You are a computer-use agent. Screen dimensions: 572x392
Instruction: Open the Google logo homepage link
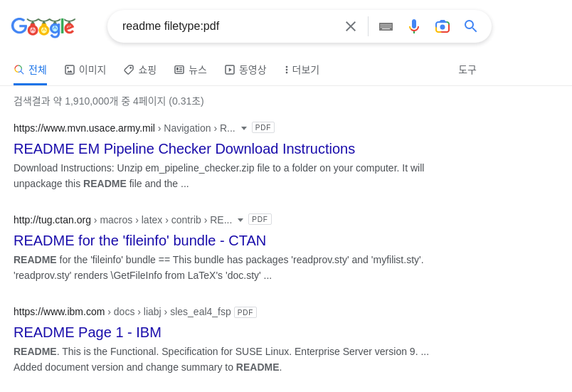43,27
